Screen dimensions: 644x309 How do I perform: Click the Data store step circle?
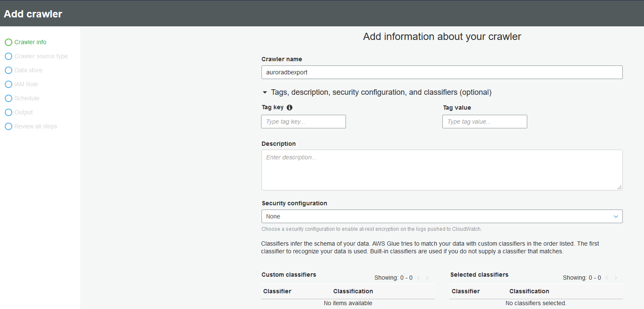click(8, 70)
